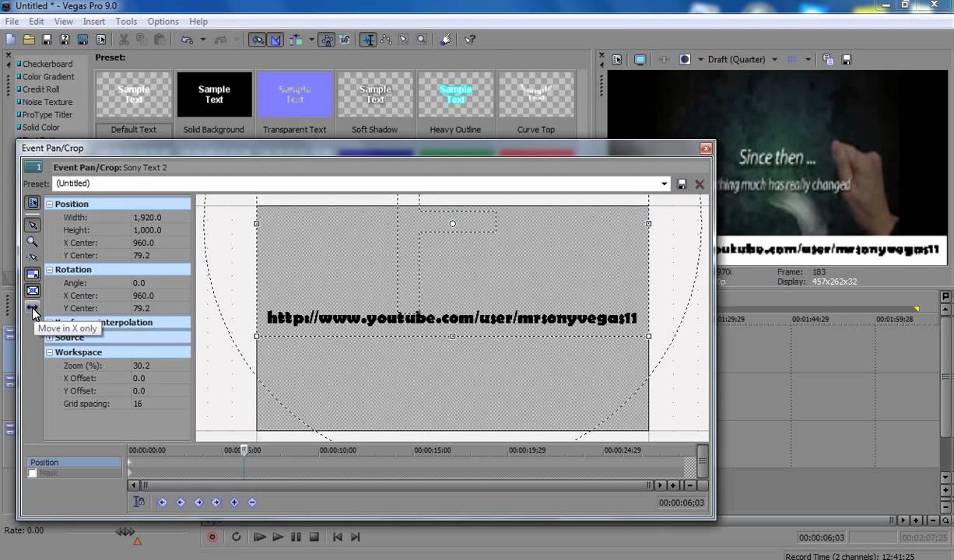
Task: Click the record button in transport bar
Action: (212, 537)
